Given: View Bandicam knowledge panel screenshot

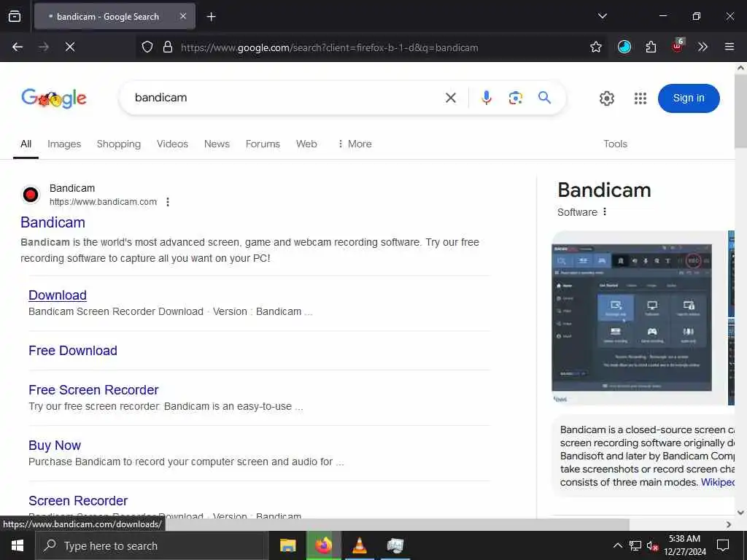Looking at the screenshot, I should coord(631,318).
